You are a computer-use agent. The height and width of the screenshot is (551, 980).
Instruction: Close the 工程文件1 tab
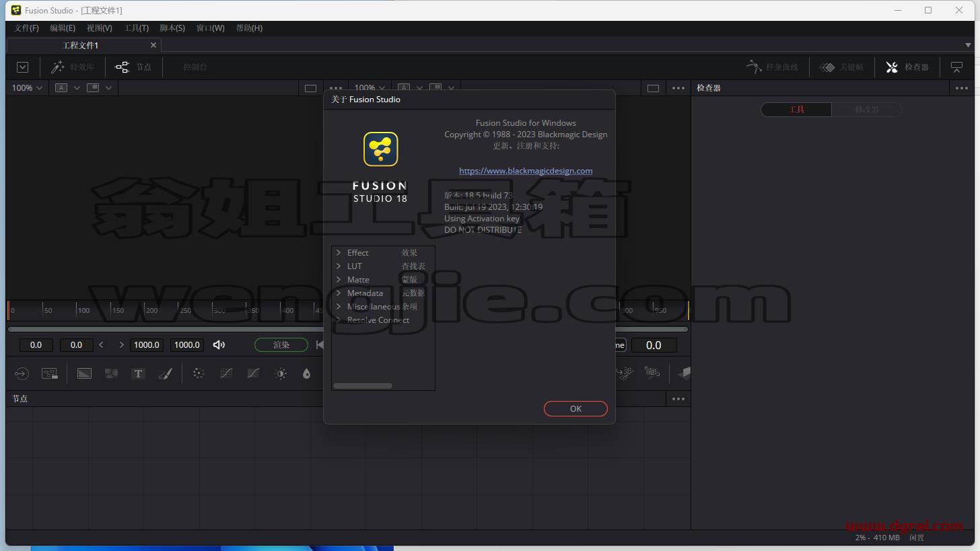[x=153, y=45]
